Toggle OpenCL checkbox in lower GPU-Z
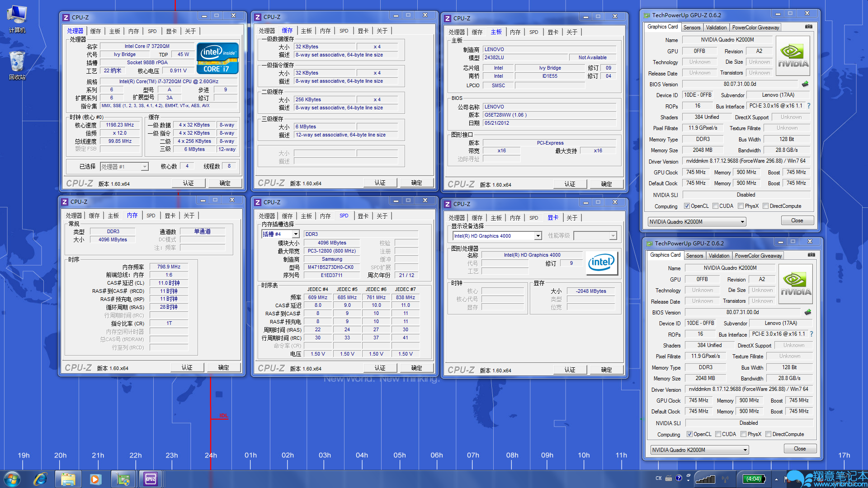The image size is (868, 488). 689,434
